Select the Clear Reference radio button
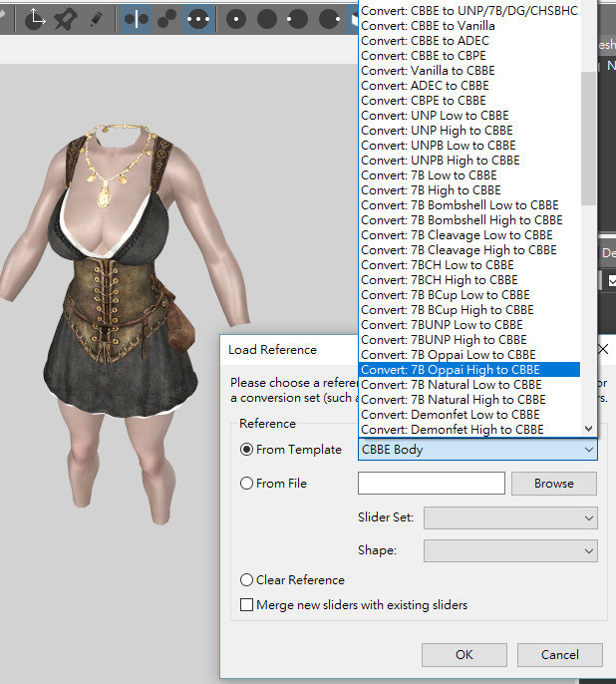This screenshot has width=616, height=684. pyautogui.click(x=247, y=579)
